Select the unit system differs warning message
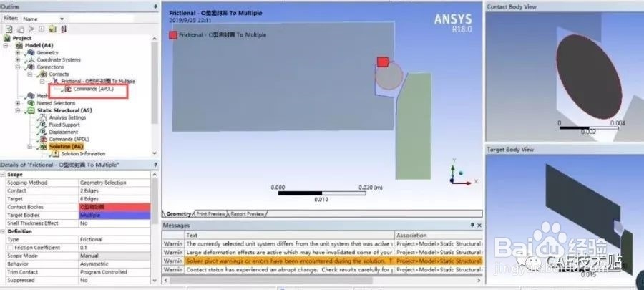 (322, 244)
